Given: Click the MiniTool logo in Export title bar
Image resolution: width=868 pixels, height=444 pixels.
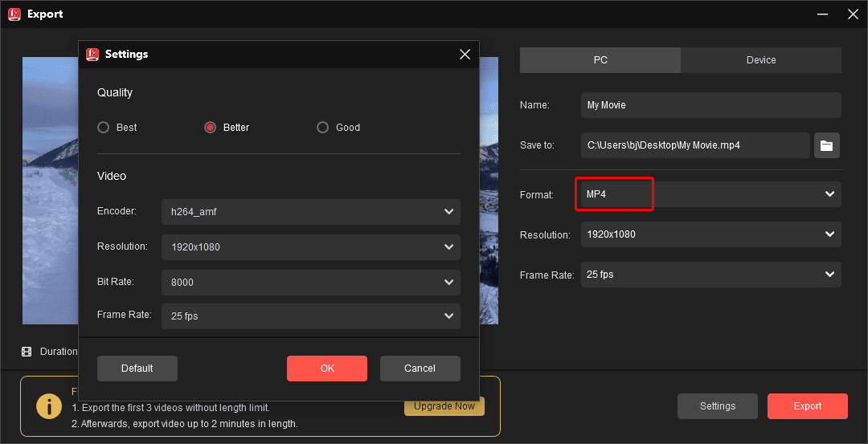Looking at the screenshot, I should pyautogui.click(x=14, y=14).
